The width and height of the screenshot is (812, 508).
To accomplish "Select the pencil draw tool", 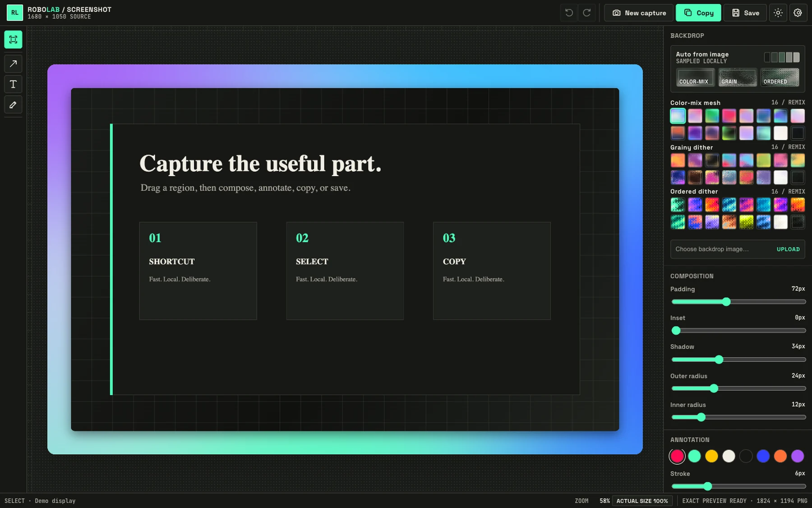I will pyautogui.click(x=13, y=105).
